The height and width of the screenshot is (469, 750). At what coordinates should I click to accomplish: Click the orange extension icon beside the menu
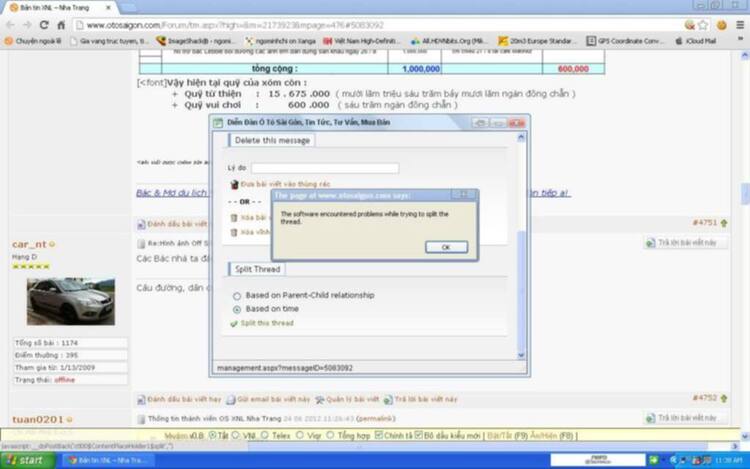tap(722, 25)
